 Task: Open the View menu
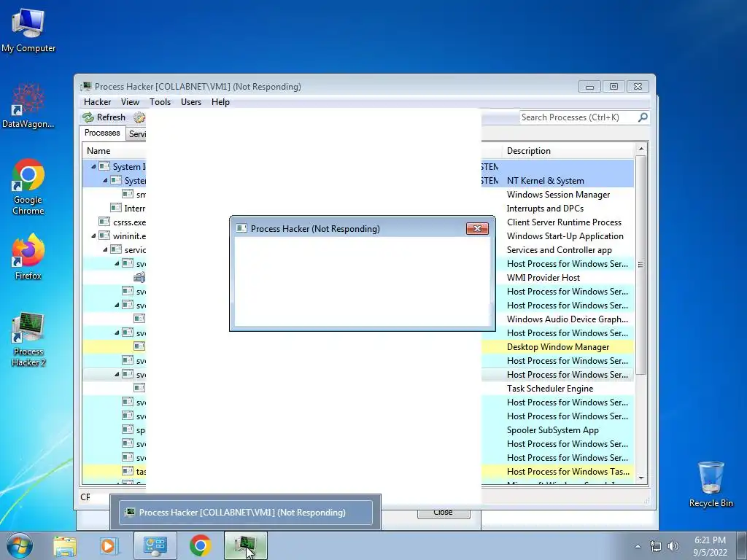[130, 102]
